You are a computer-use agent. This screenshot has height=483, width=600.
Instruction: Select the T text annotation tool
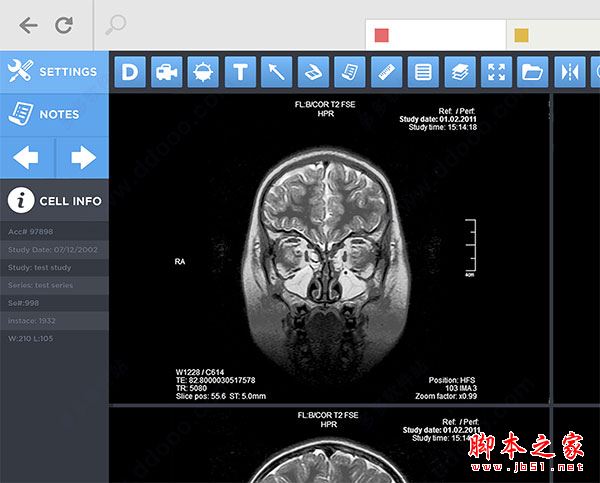240,72
